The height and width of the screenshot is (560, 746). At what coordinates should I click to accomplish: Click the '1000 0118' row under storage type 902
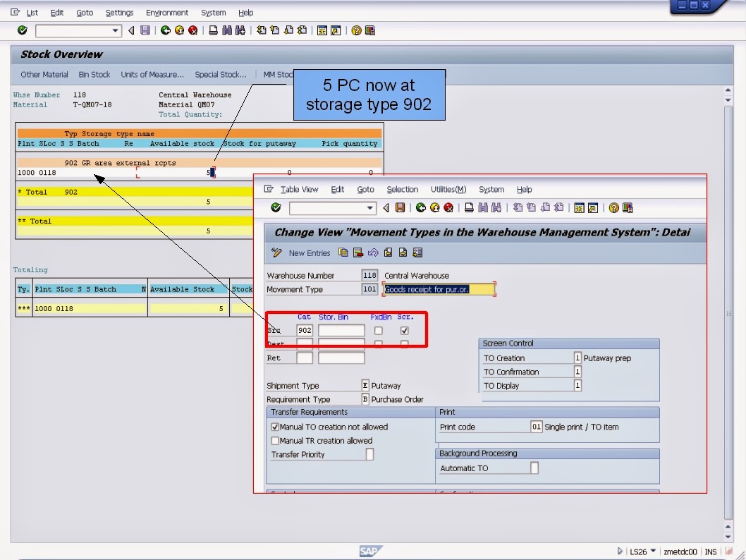pyautogui.click(x=200, y=172)
